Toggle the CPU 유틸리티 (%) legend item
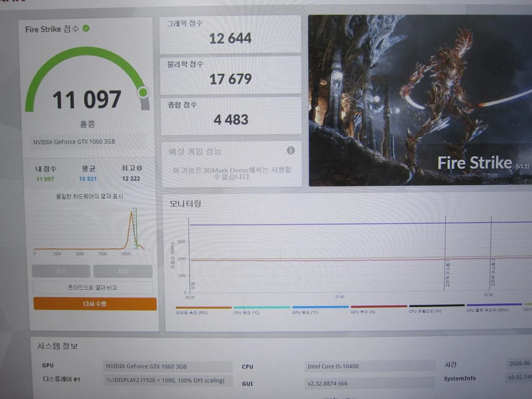532x399 pixels. 437,309
